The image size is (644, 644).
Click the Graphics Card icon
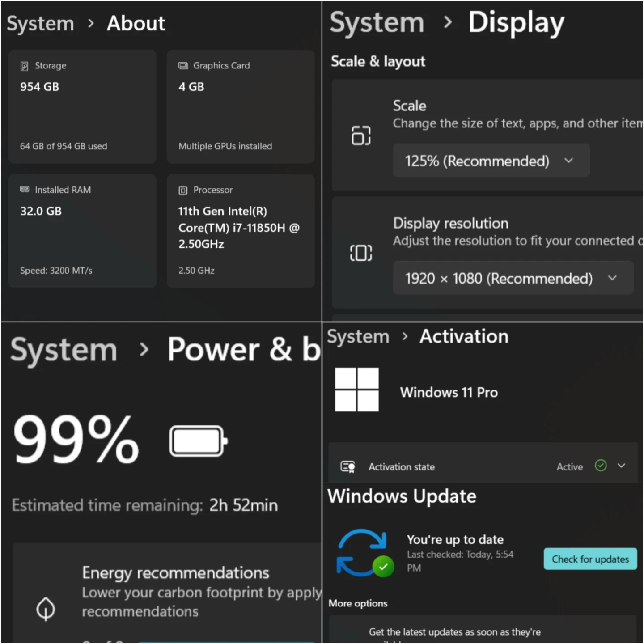tap(183, 66)
